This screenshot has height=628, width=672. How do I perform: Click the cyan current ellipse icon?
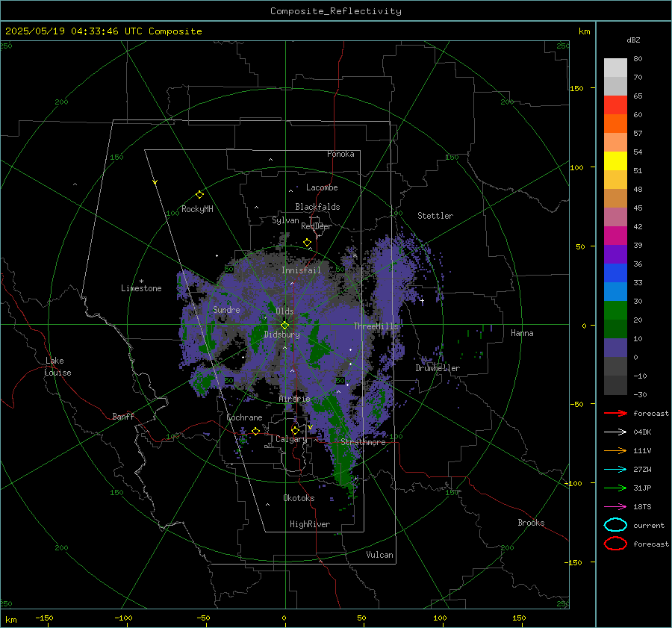615,525
